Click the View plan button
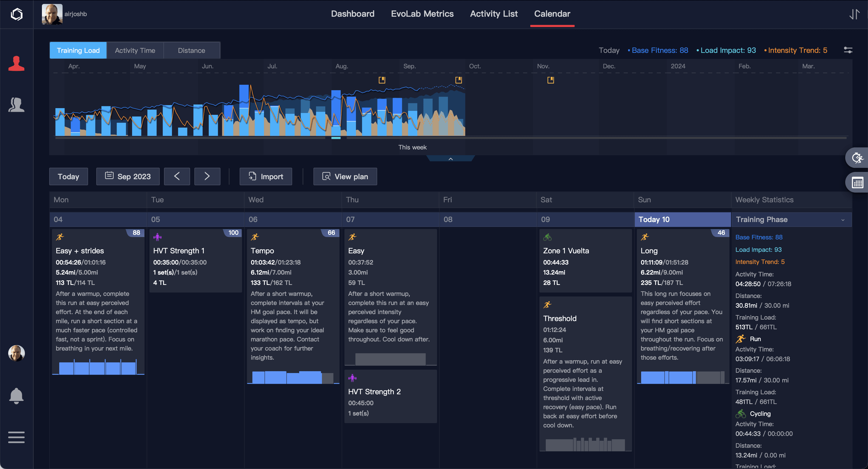 [x=345, y=176]
